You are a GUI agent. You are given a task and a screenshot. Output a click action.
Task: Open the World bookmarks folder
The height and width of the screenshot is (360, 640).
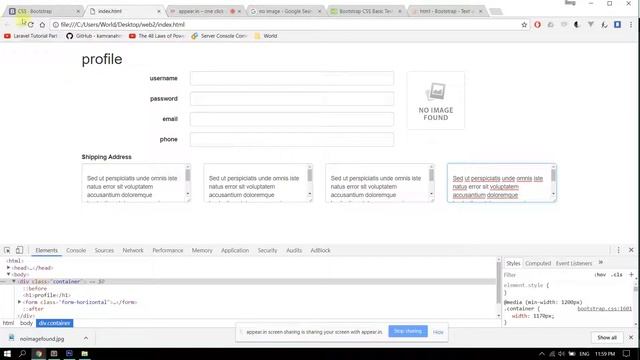(266, 36)
